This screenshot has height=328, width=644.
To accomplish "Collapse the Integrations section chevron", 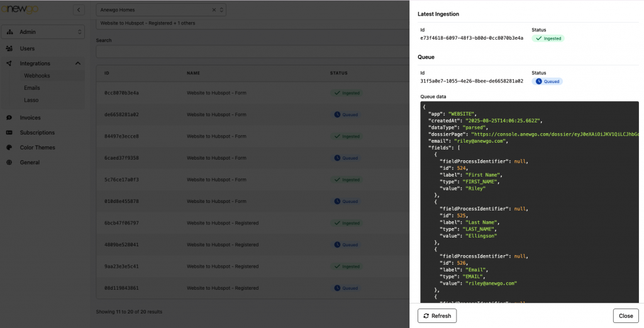I will (x=77, y=63).
